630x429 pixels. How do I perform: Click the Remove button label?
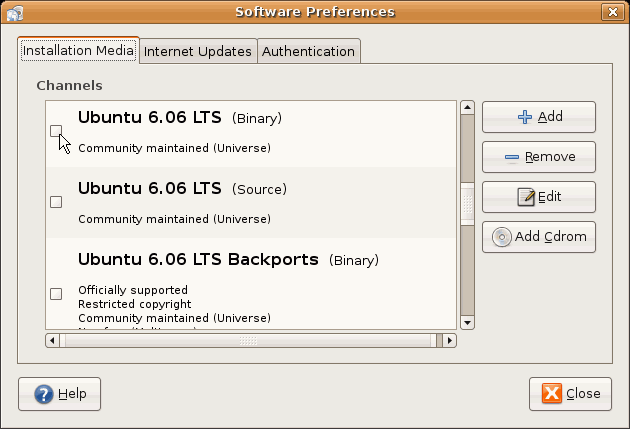(550, 157)
